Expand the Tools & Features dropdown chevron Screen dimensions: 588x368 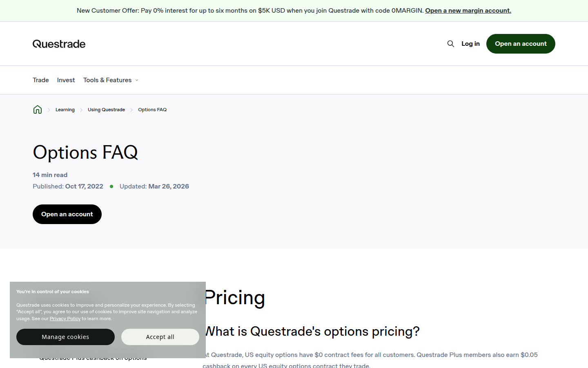coord(137,80)
